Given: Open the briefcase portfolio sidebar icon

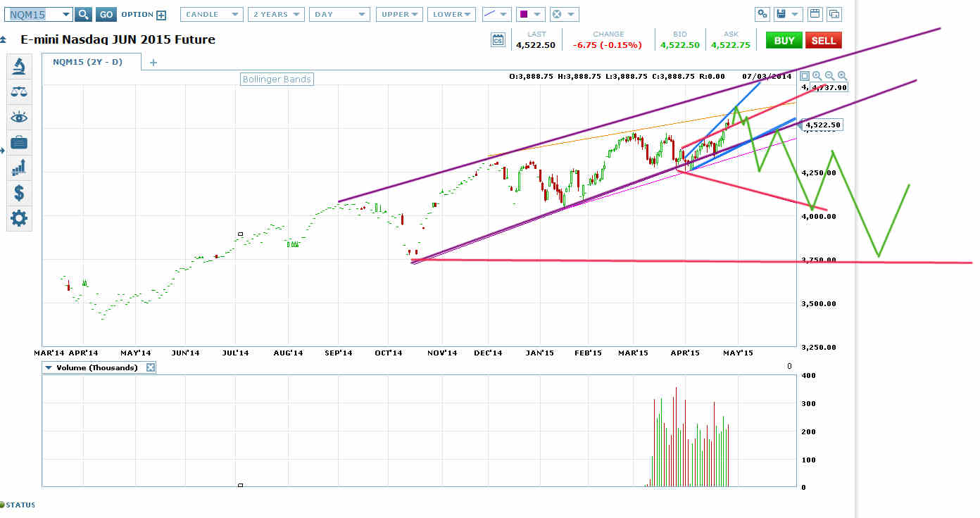Looking at the screenshot, I should click(x=19, y=142).
